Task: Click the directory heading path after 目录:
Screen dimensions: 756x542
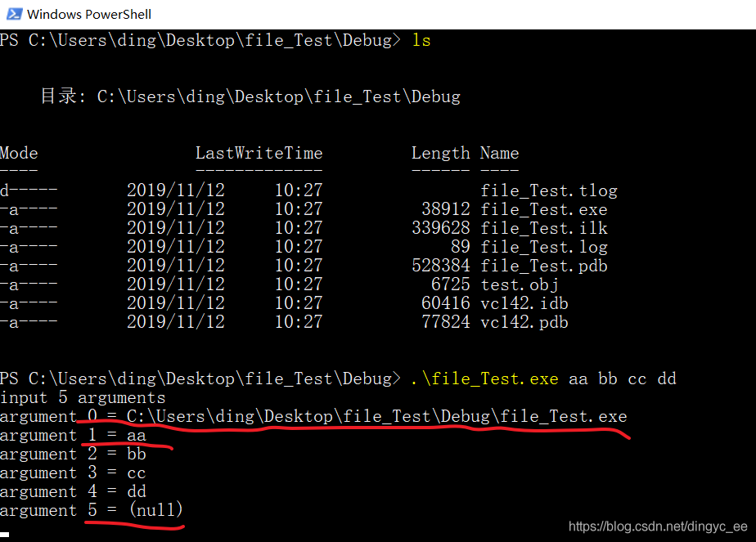Action: tap(279, 96)
